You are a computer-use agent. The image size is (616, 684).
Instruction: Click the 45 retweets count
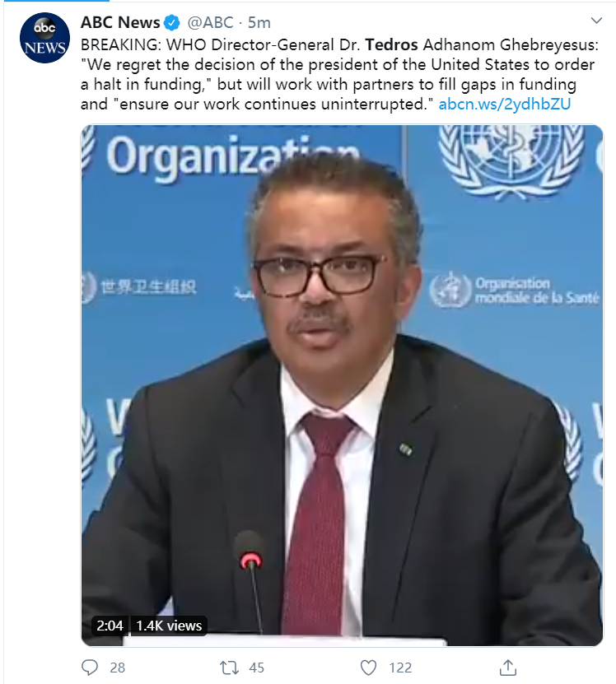coord(257,668)
